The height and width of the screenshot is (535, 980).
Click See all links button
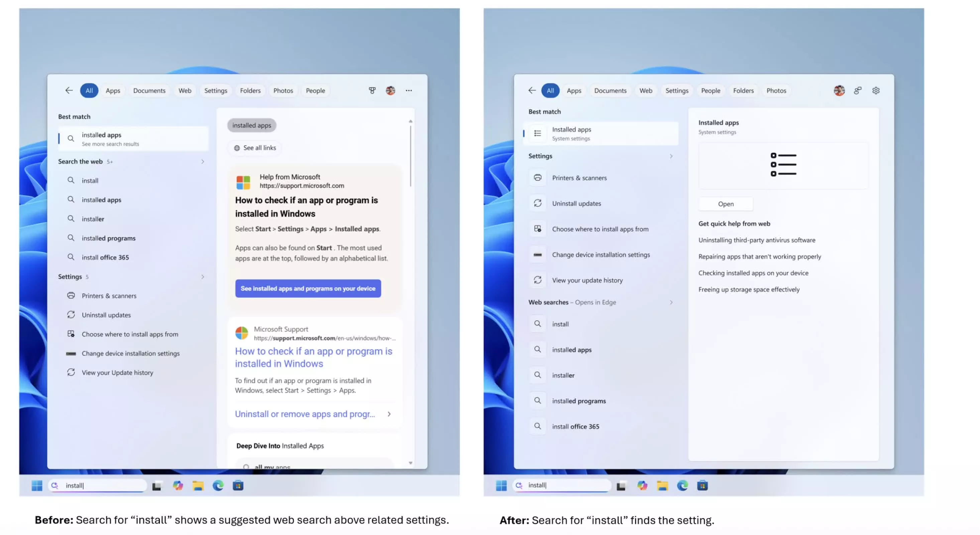click(254, 148)
